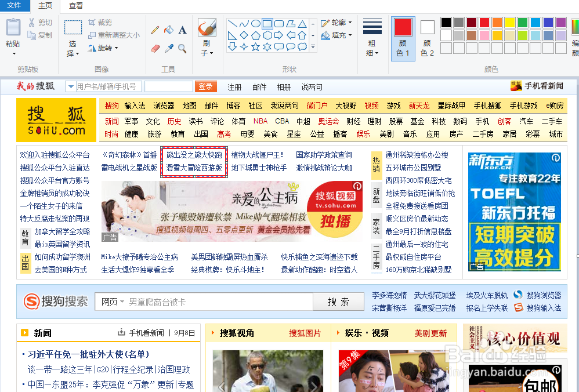The height and width of the screenshot is (392, 579).
Task: Choose the Oval callout shape
Action: [291, 46]
